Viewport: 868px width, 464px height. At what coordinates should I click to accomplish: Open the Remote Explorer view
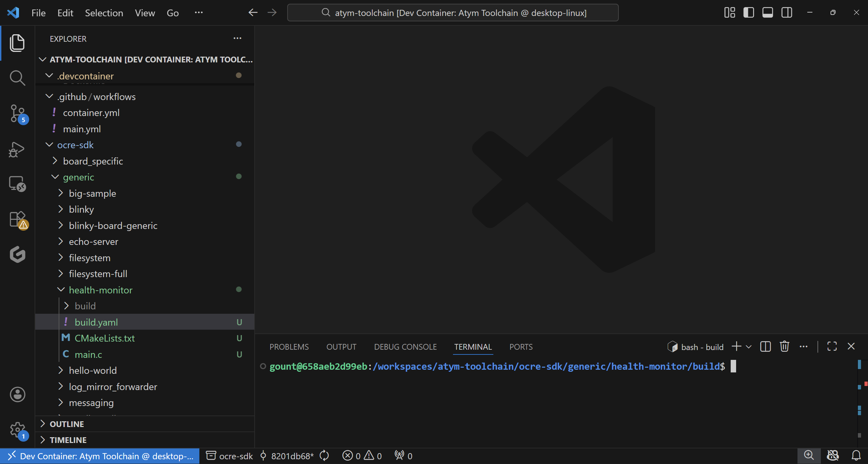pos(17,184)
